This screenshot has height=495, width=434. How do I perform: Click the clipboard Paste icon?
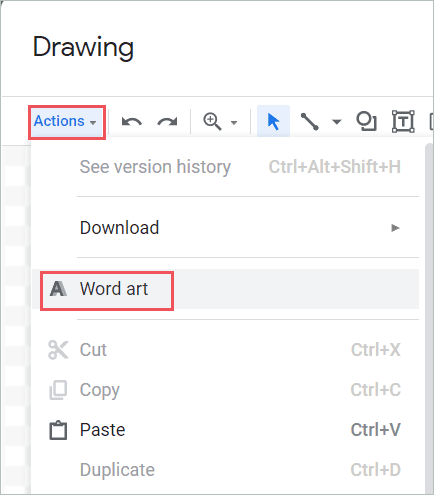tap(58, 430)
